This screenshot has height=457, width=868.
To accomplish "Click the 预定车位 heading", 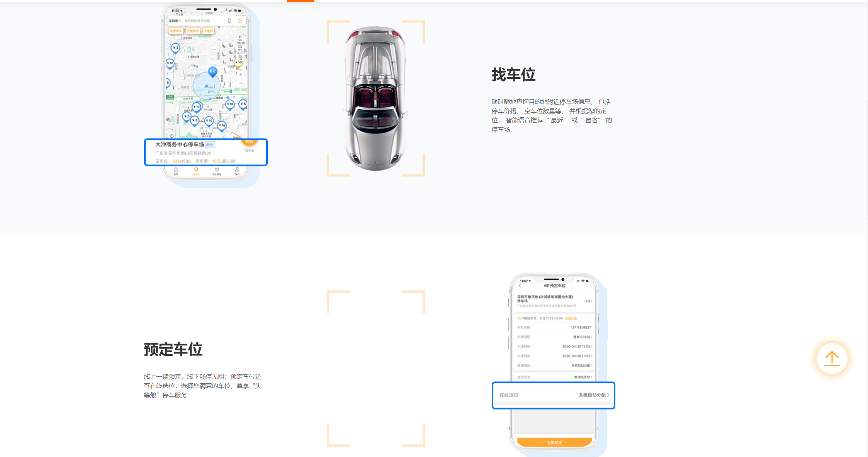I will [173, 349].
